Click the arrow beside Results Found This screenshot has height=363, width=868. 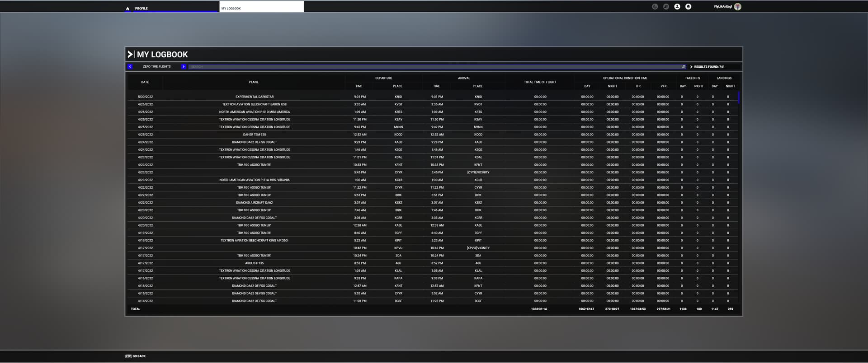(691, 67)
